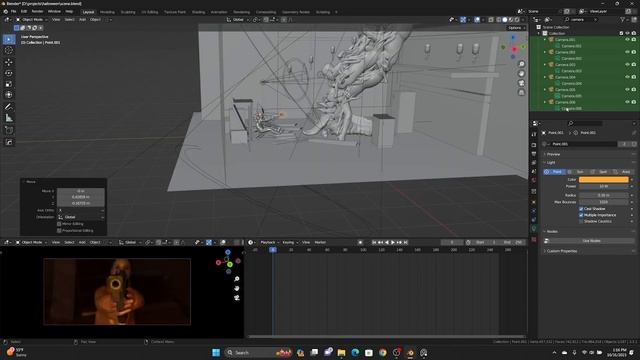
Task: Switch perspective/orthographic in main viewport gizmo
Action: point(522,92)
